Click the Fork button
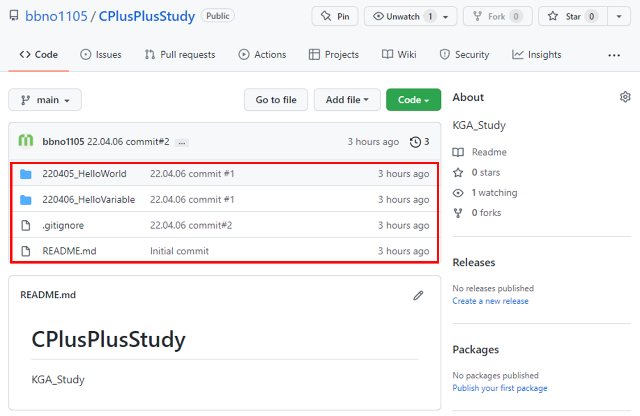 pyautogui.click(x=498, y=16)
